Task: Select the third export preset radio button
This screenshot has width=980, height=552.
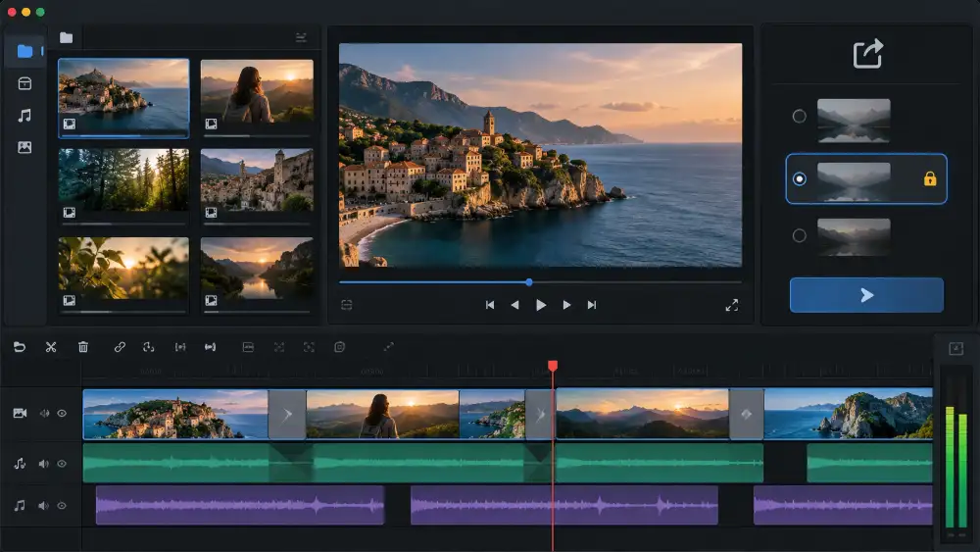Action: [x=799, y=235]
